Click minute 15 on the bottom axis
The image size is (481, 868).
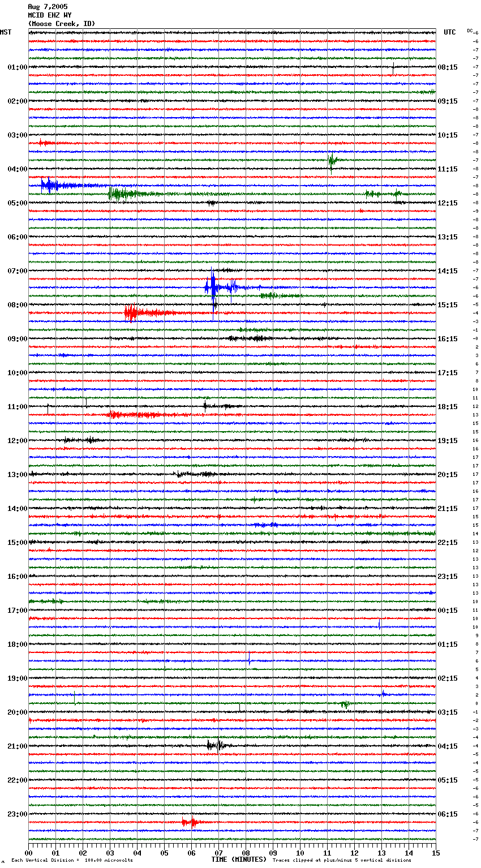[x=436, y=853]
